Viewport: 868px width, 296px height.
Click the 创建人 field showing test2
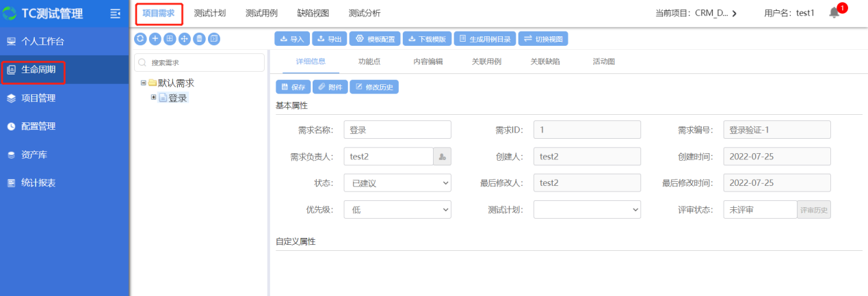click(x=587, y=157)
